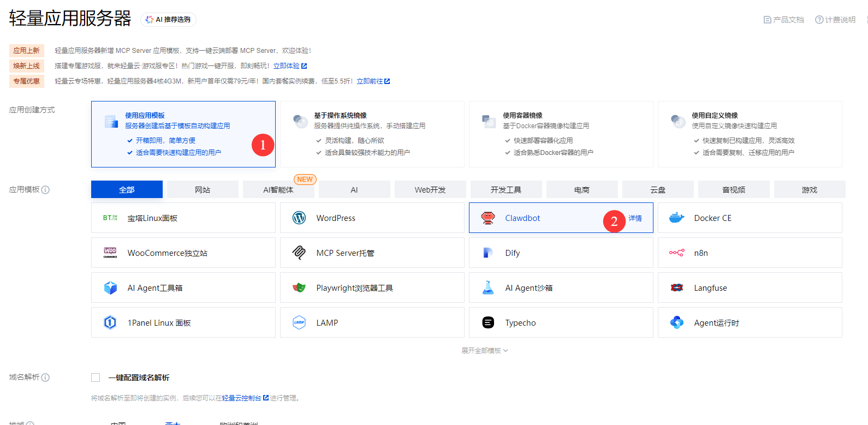
Task: Switch to the 游戏 tab
Action: pos(810,189)
